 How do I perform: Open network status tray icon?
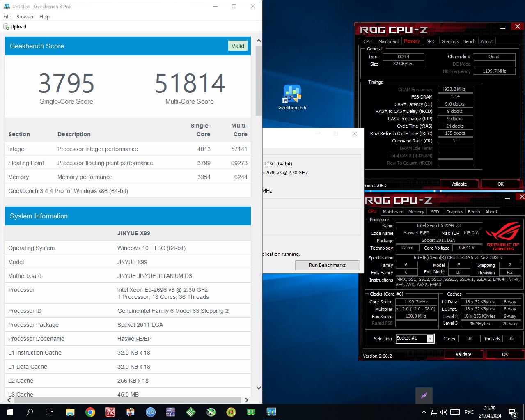434,412
